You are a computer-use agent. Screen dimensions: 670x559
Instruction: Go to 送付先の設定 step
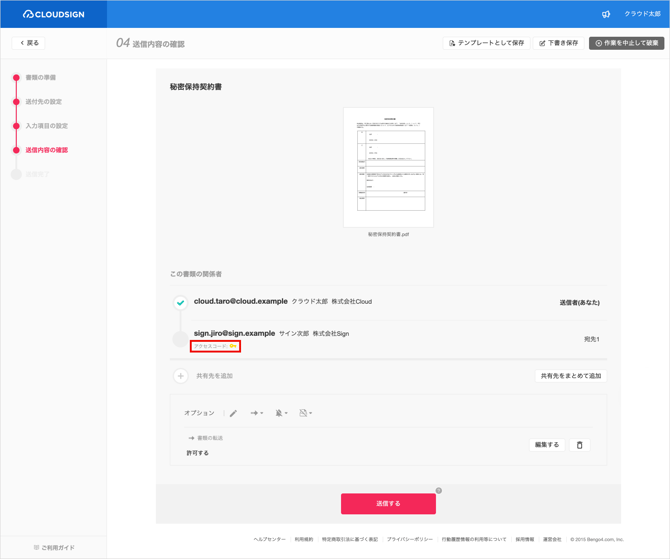[43, 102]
